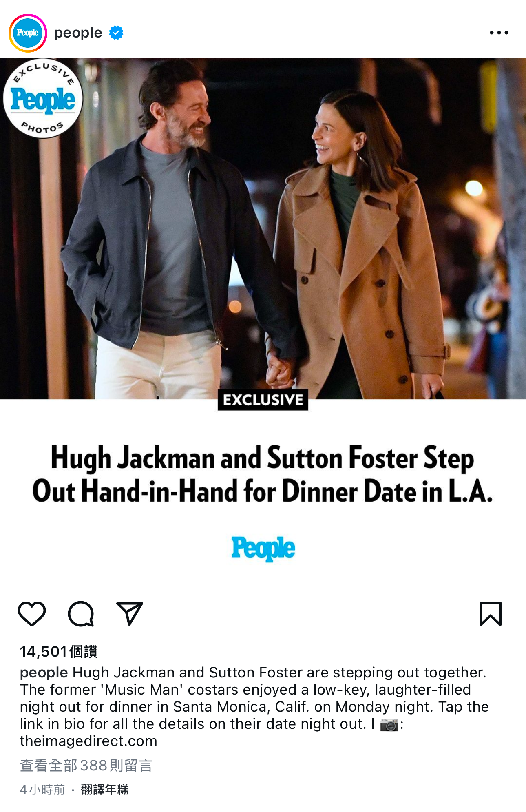This screenshot has width=526, height=812.
Task: Open comments with the speech bubble icon
Action: pos(81,613)
